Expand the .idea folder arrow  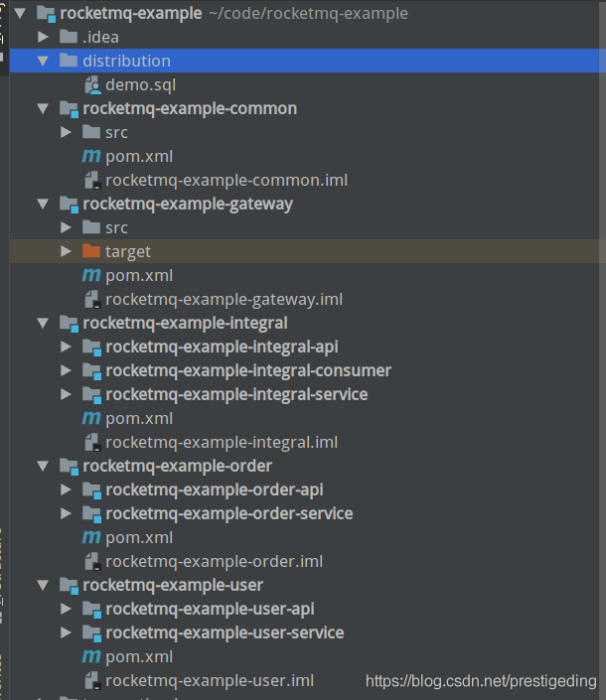[x=43, y=38]
